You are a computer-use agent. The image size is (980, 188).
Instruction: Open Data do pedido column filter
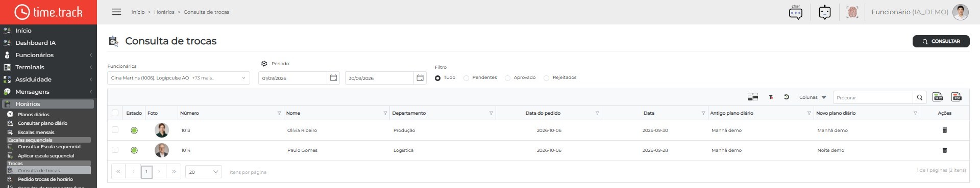click(x=597, y=113)
